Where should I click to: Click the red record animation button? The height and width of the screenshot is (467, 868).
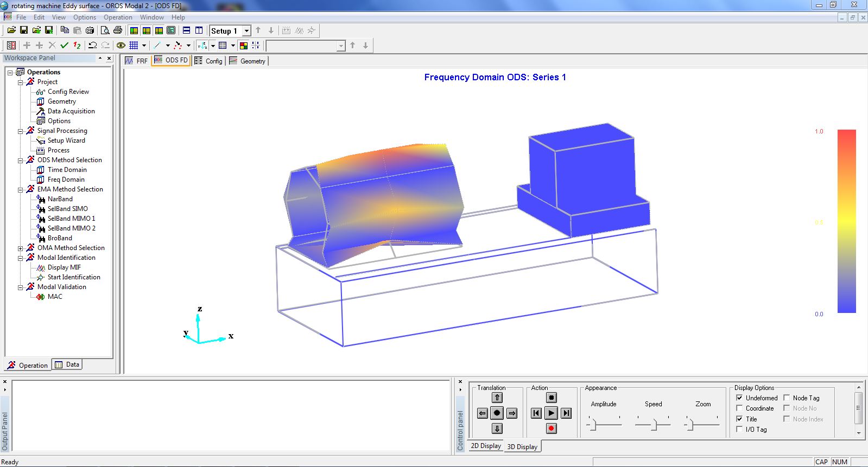point(551,428)
